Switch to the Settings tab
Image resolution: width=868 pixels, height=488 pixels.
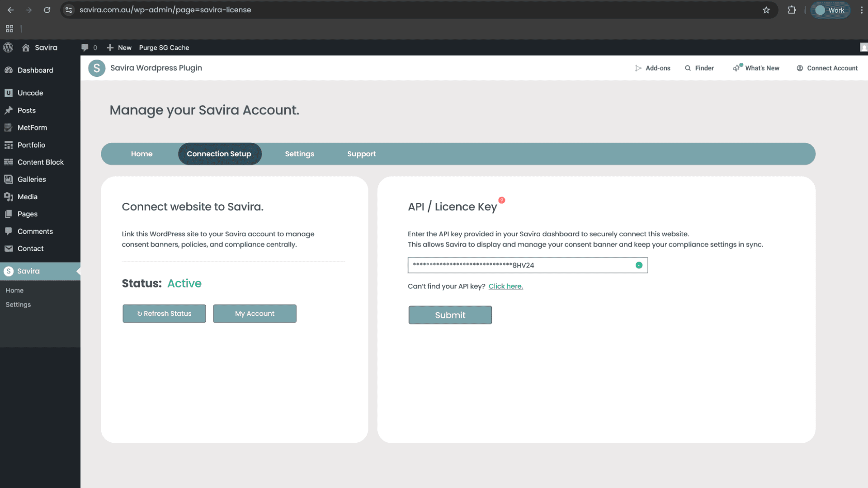click(x=299, y=154)
